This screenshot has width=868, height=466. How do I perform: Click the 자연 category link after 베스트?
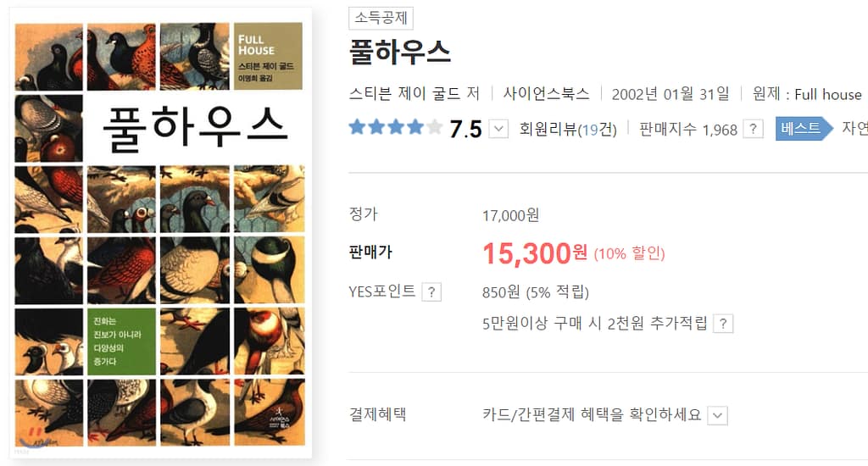pos(854,129)
